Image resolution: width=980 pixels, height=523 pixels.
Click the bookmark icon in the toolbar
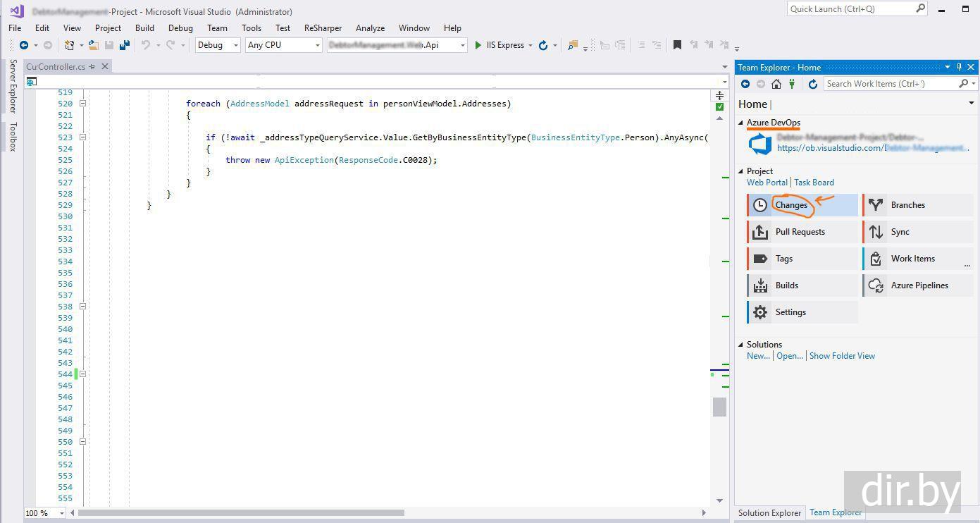(677, 45)
